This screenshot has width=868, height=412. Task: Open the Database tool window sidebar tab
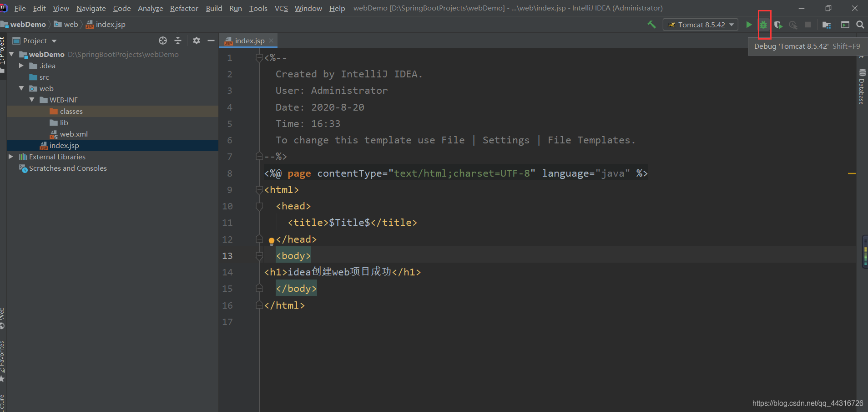(x=862, y=86)
